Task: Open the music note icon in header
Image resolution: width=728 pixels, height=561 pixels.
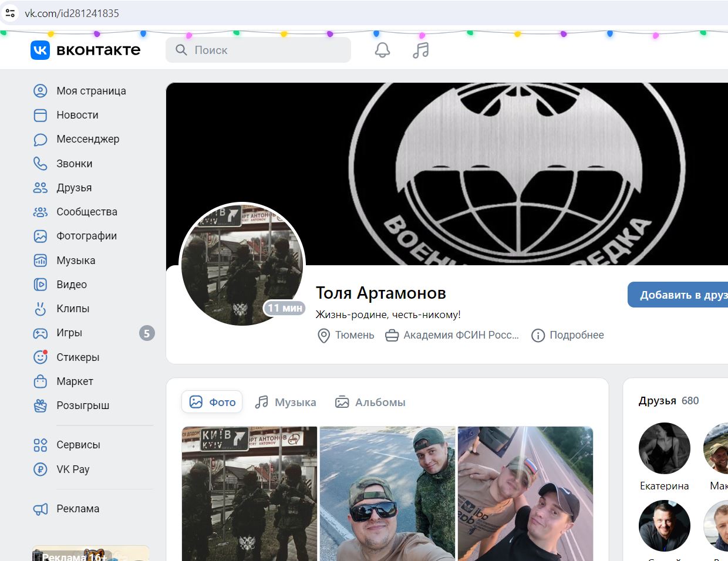Action: coord(420,50)
